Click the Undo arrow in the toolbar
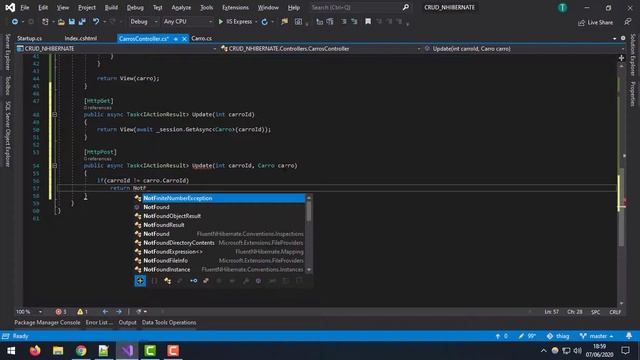This screenshot has width=640, height=360. point(96,22)
